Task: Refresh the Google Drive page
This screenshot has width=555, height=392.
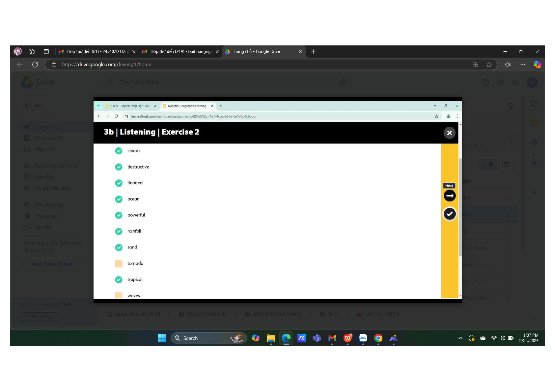Action: point(35,65)
